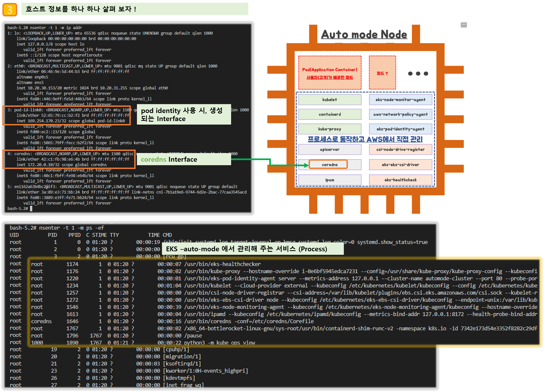544x392 pixels.
Task: Click the eks-ebs-csi-driver box
Action: pyautogui.click(x=400, y=165)
